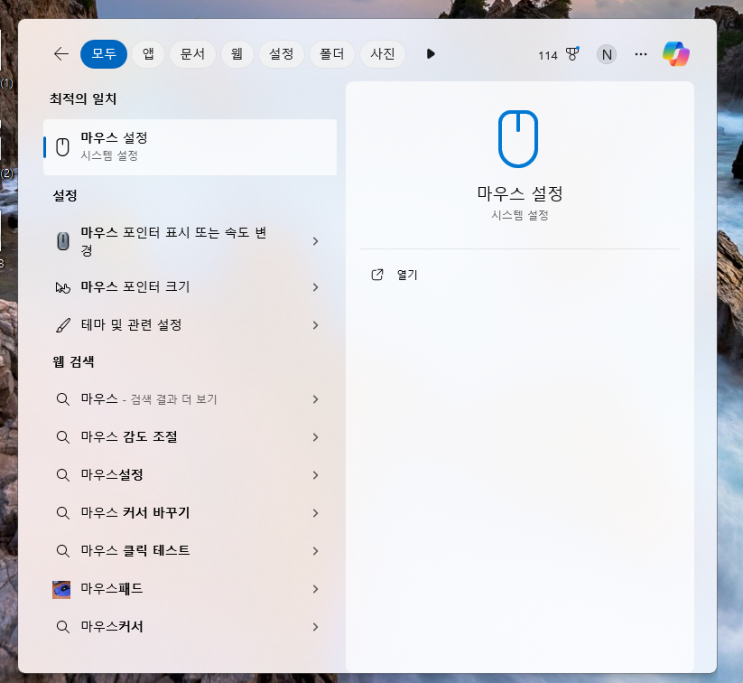Screen dimensions: 743x683
Task: Click search icon beside 마우스 감도 조절
Action: pos(63,437)
